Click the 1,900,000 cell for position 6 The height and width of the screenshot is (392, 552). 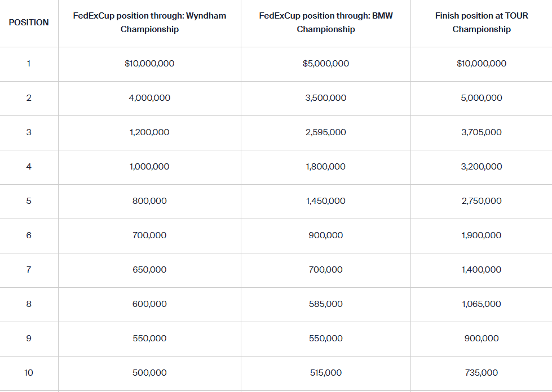tap(482, 235)
